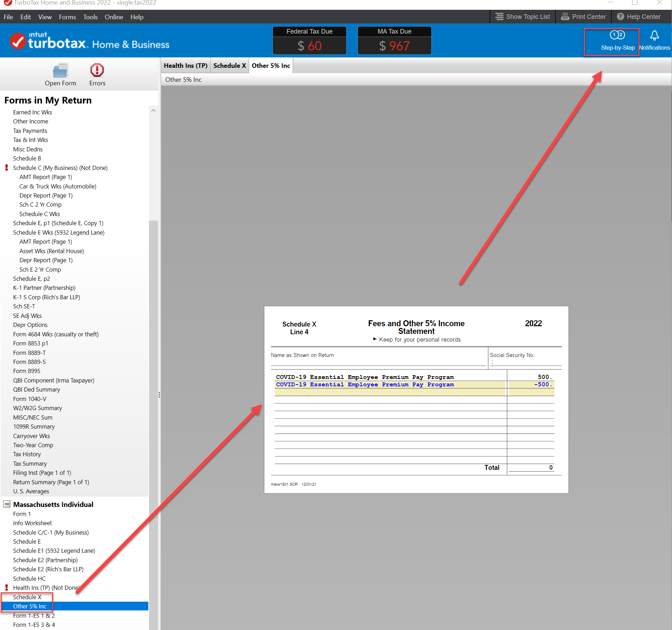The height and width of the screenshot is (630, 672).
Task: Open Form 8995
Action: [27, 371]
